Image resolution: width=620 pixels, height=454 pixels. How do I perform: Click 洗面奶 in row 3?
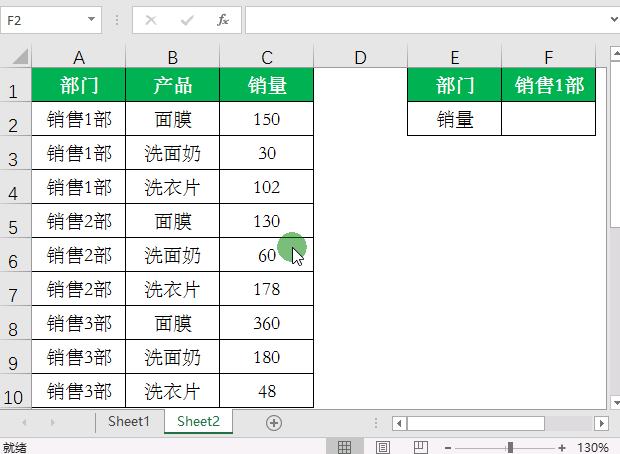172,153
